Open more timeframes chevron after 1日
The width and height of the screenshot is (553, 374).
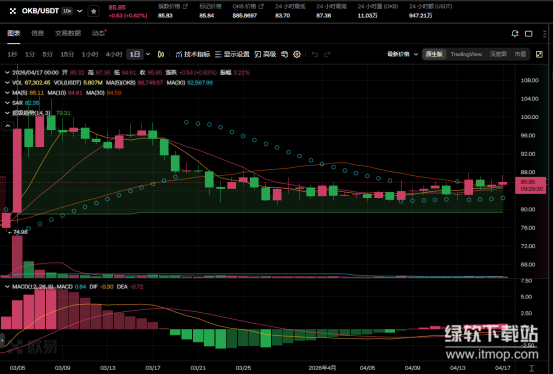(148, 54)
